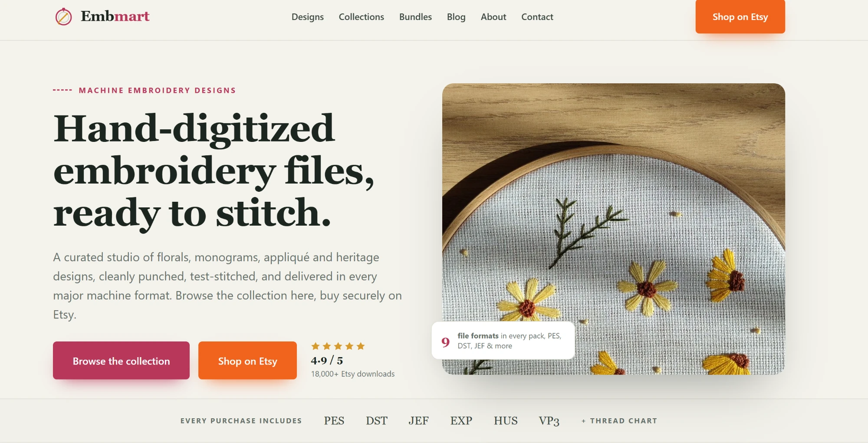Image resolution: width=868 pixels, height=443 pixels.
Task: Open the Collections menu item
Action: point(362,17)
